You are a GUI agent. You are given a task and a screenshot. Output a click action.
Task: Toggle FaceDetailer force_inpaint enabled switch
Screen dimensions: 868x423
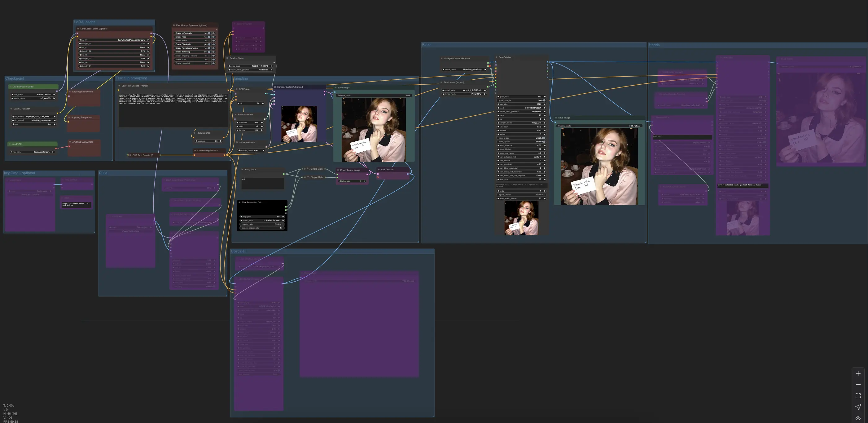544,142
